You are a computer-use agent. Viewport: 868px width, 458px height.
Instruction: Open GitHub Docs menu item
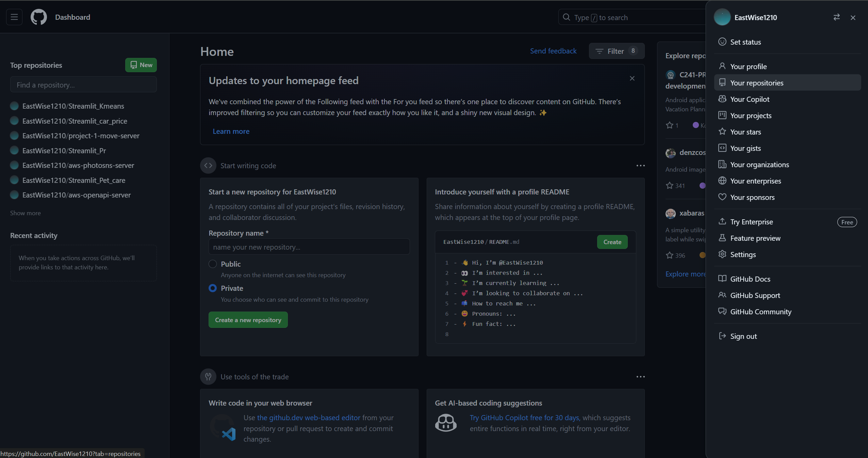[787, 279]
